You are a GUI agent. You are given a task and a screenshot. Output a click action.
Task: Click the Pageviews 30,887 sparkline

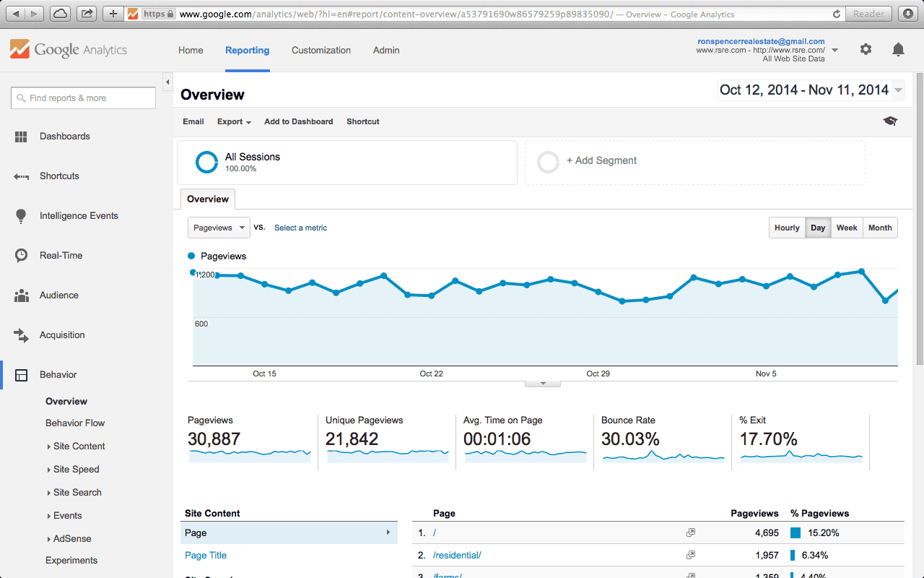(x=250, y=456)
